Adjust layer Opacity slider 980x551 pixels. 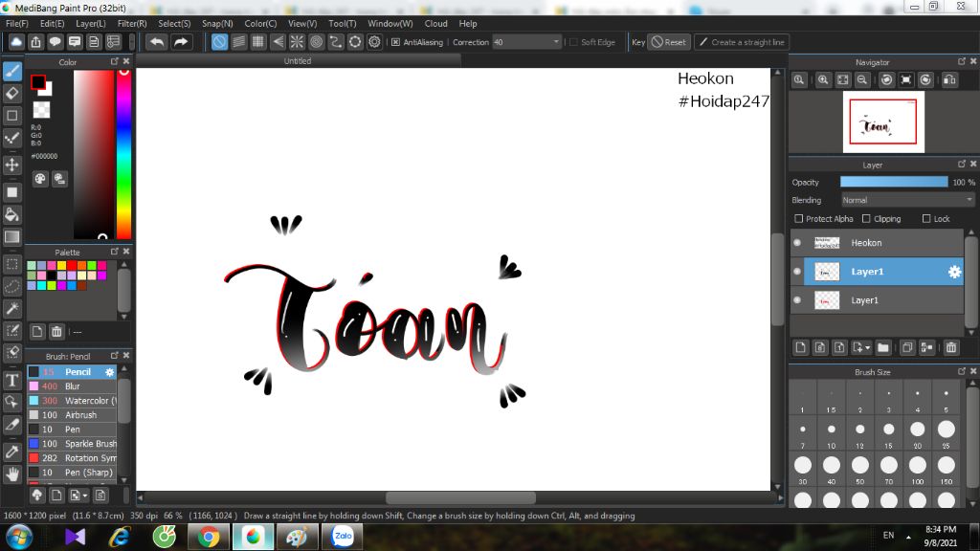(x=894, y=182)
